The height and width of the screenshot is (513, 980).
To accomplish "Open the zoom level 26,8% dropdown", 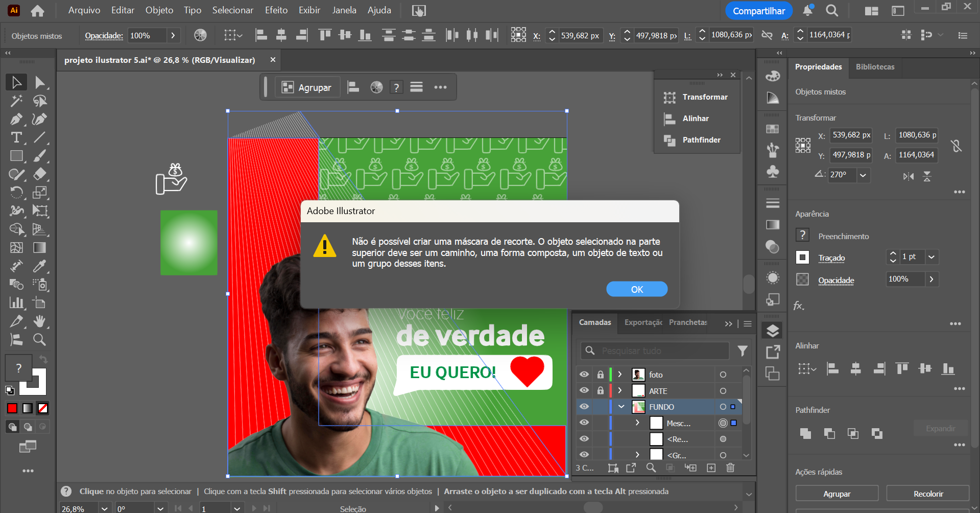I will point(104,508).
